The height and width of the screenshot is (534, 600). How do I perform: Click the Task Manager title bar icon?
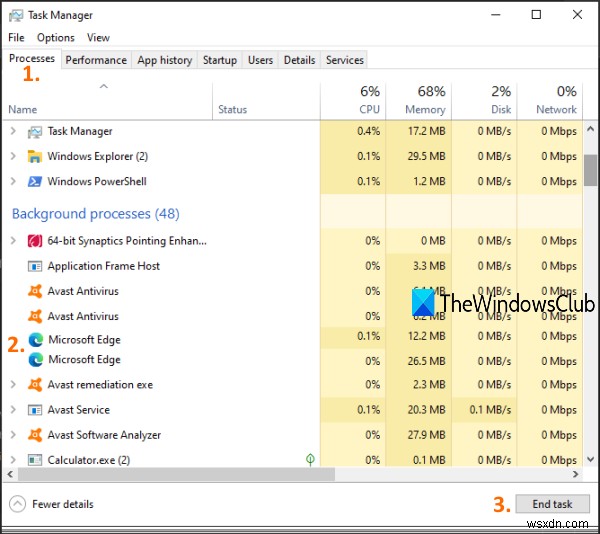coord(16,15)
